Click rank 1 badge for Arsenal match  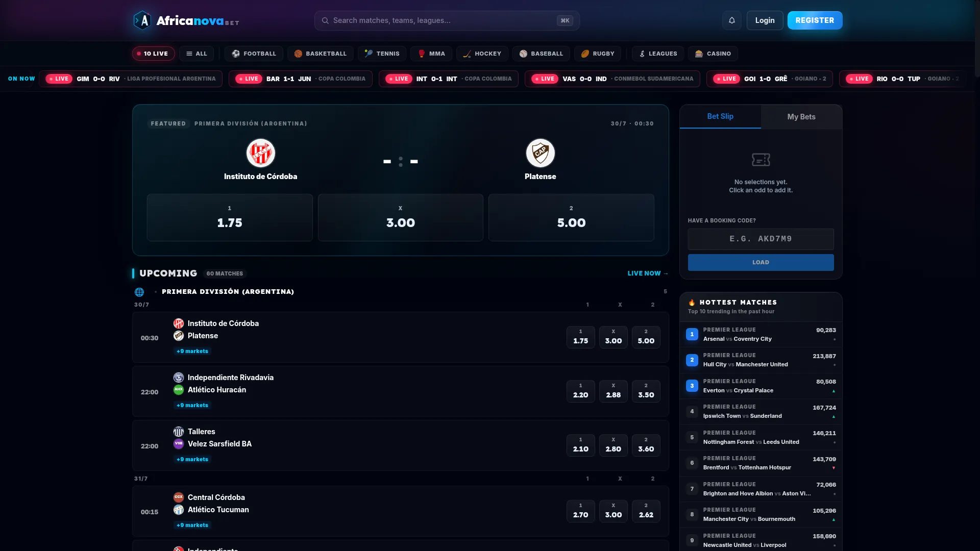click(692, 334)
